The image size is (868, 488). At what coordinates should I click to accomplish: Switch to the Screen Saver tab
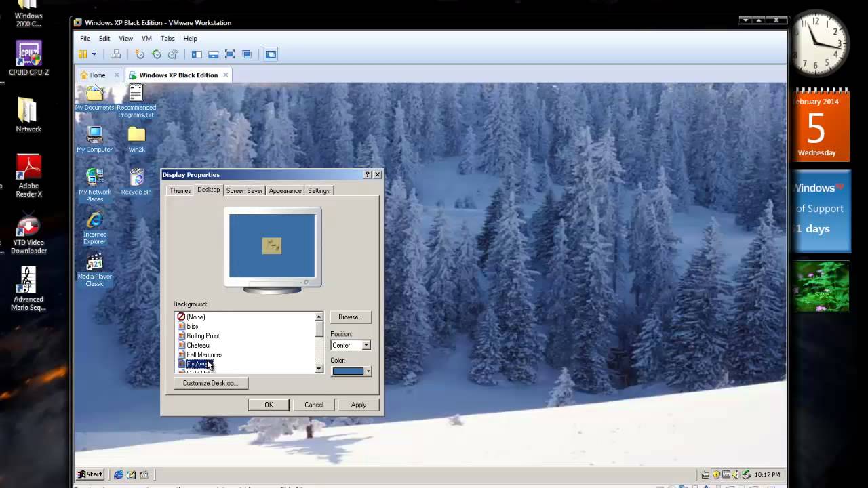click(x=244, y=191)
